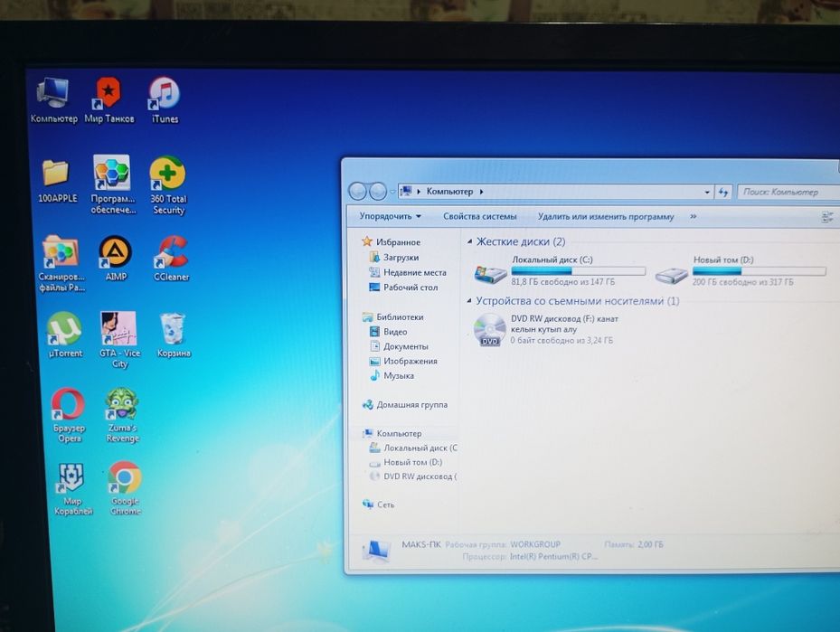Click the Процессор: Intel(R) Pentium(R) entry

click(530, 557)
